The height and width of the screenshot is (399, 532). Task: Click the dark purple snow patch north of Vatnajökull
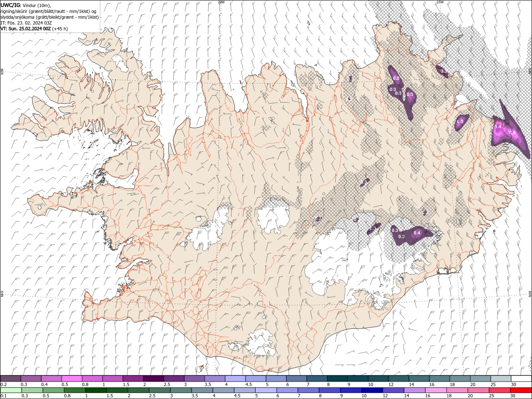[365, 182]
